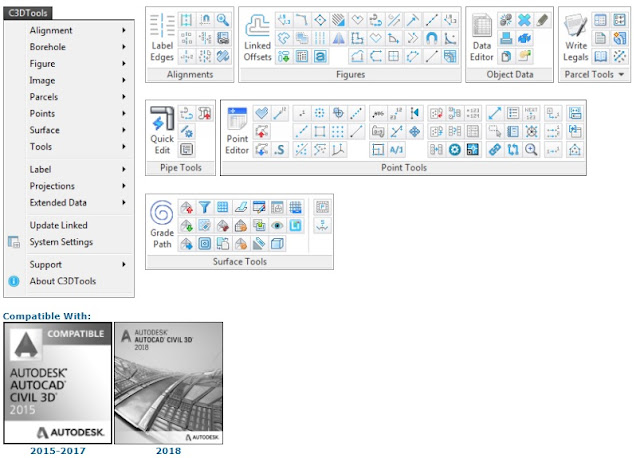Expand the Parcels submenu arrow

[x=124, y=97]
